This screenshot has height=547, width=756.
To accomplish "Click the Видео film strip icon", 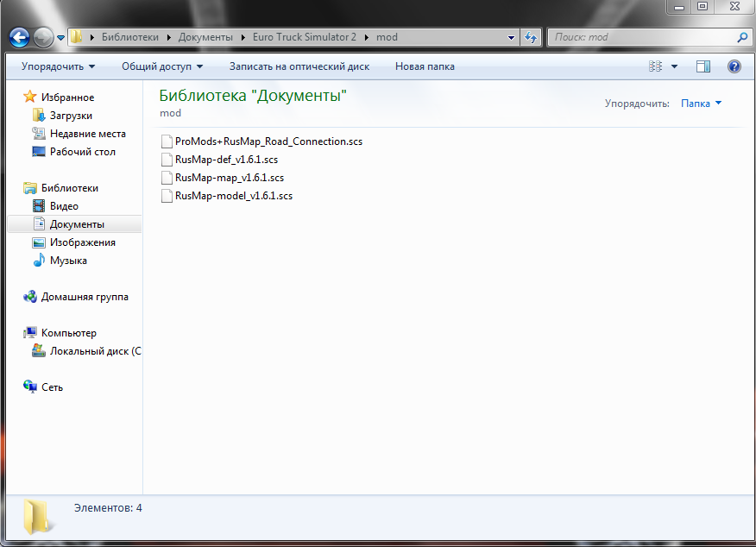I will [39, 206].
